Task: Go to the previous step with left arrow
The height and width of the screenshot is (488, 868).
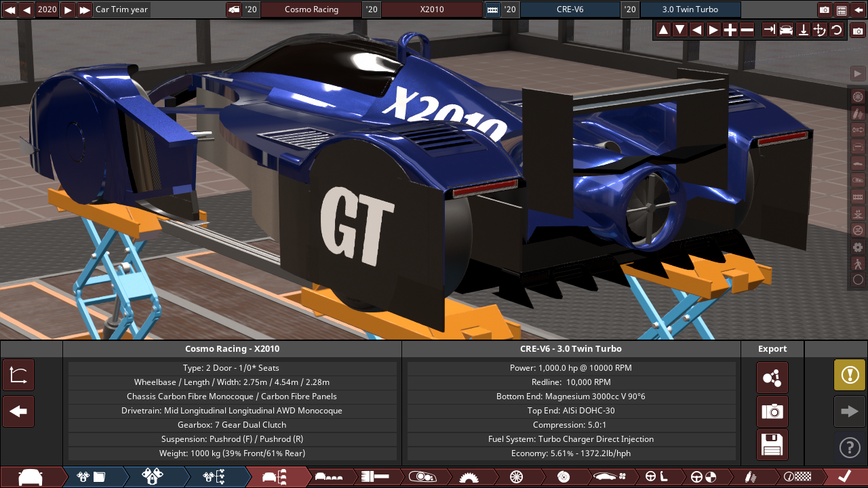Action: coord(18,411)
